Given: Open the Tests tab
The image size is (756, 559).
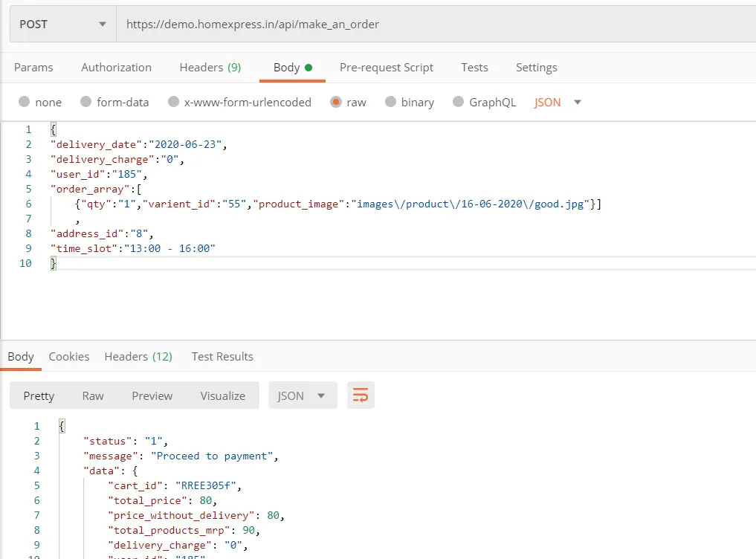Looking at the screenshot, I should pyautogui.click(x=474, y=68).
